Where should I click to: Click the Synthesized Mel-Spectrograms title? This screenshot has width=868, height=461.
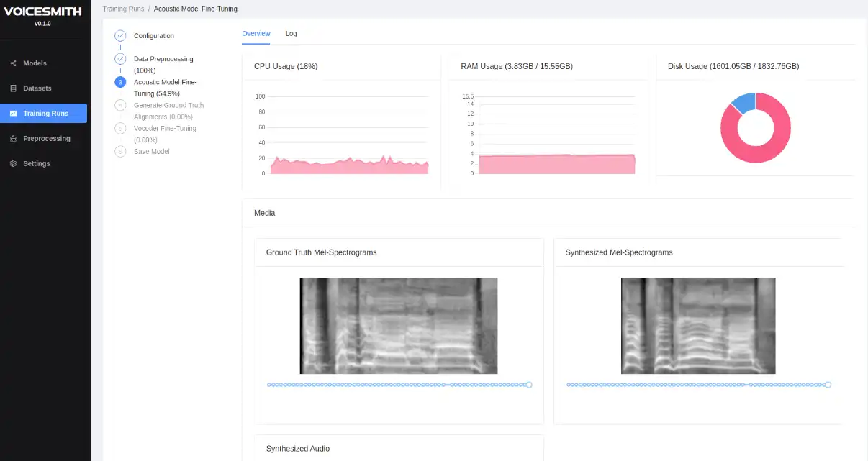pos(619,252)
